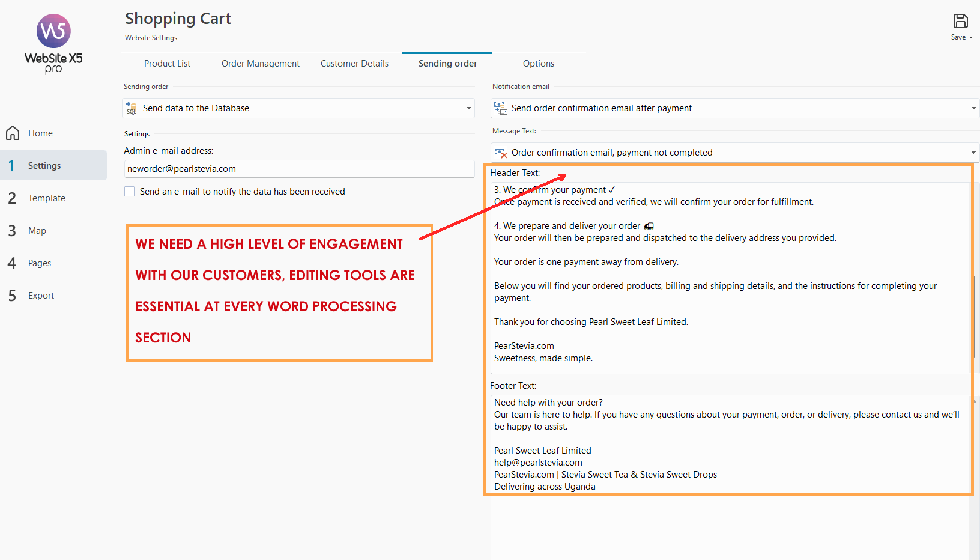Click 'Delivering across Uganda' footer line
980x560 pixels.
coord(545,487)
